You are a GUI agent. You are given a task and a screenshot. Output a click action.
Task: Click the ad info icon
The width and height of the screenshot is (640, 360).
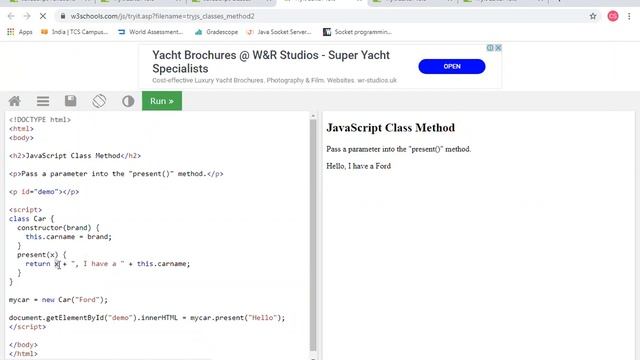pyautogui.click(x=490, y=48)
